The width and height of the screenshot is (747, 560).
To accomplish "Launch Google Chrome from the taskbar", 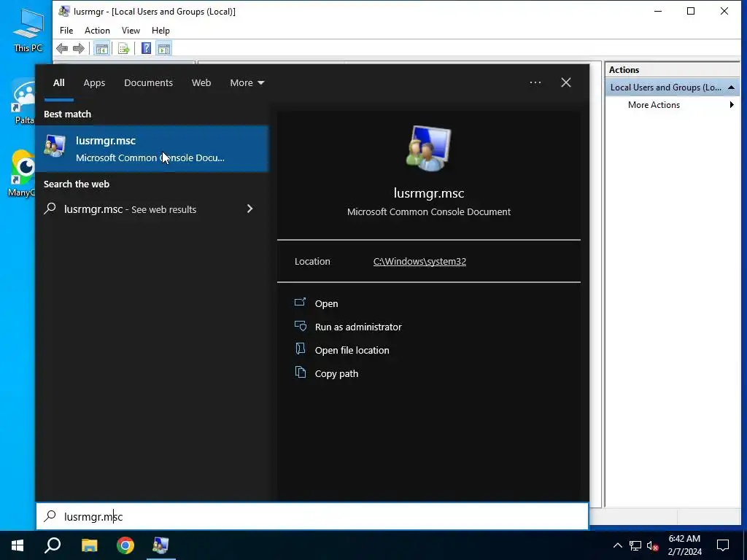I will 125,545.
